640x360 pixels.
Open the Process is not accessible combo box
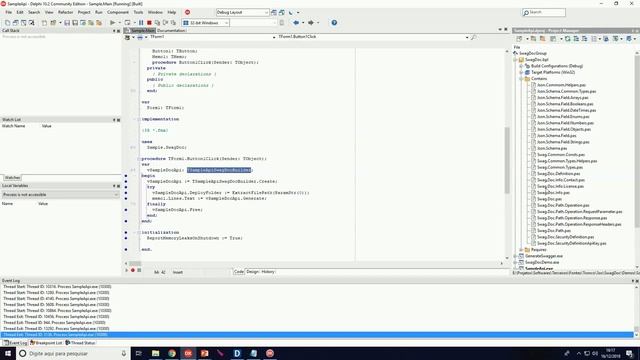(x=60, y=195)
